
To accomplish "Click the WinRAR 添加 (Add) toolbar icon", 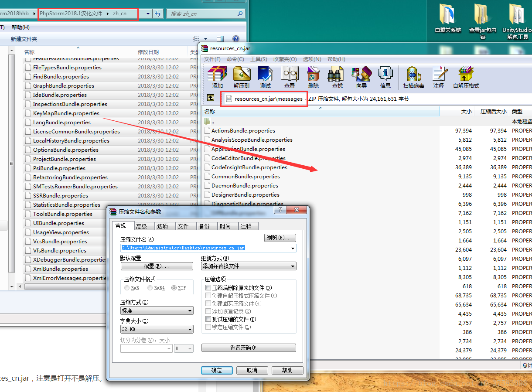I will 218,77.
